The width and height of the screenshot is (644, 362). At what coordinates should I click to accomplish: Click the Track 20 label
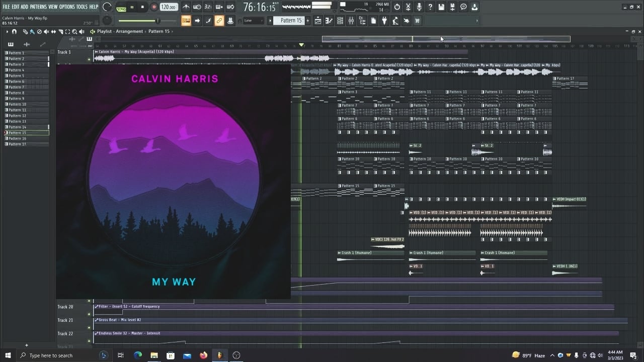click(x=65, y=307)
